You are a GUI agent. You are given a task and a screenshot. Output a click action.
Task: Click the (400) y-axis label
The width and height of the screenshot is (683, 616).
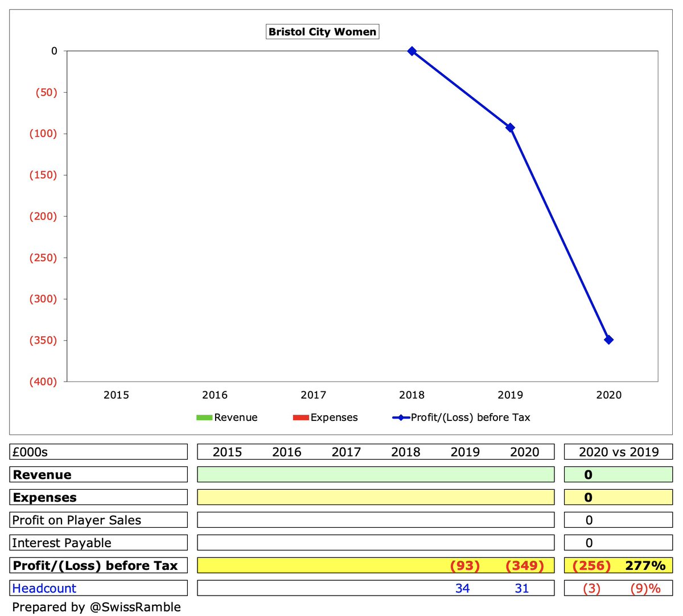44,382
